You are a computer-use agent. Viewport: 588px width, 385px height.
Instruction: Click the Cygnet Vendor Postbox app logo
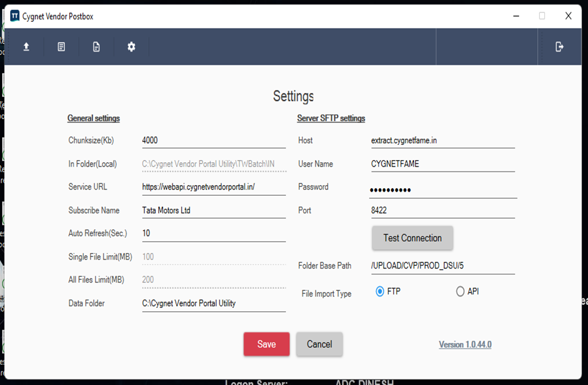pyautogui.click(x=15, y=16)
